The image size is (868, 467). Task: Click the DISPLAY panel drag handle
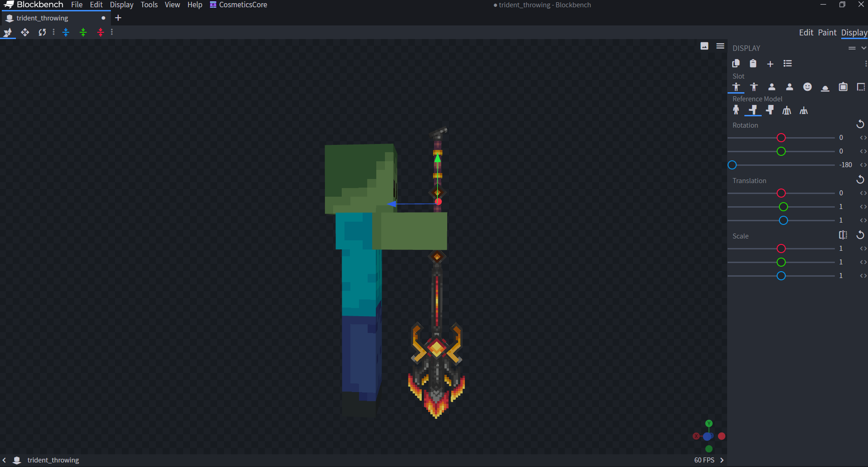tap(852, 48)
